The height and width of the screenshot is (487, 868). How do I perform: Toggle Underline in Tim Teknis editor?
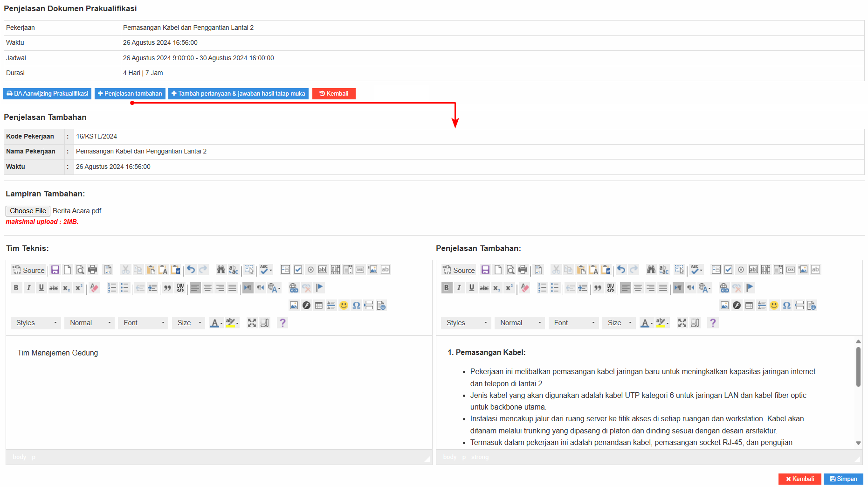(41, 288)
